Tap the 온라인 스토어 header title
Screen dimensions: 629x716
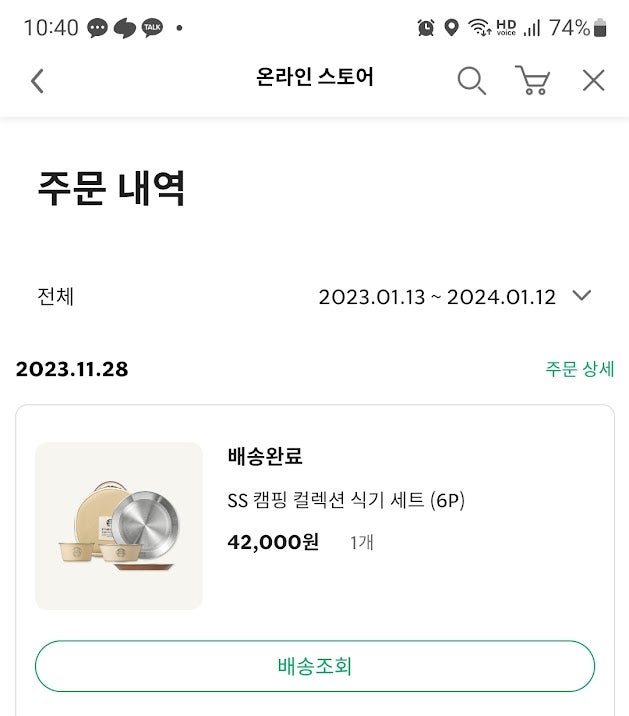click(315, 78)
